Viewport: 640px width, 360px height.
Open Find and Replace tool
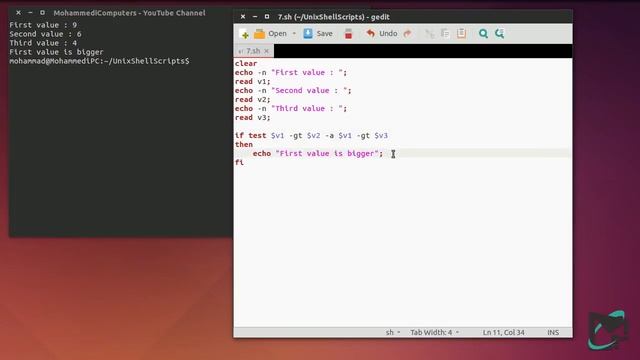coord(500,34)
